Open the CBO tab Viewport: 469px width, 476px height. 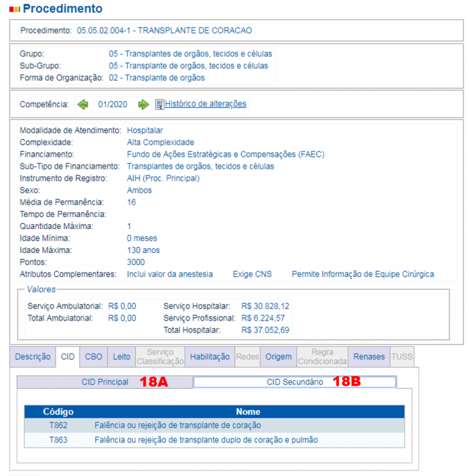point(93,357)
